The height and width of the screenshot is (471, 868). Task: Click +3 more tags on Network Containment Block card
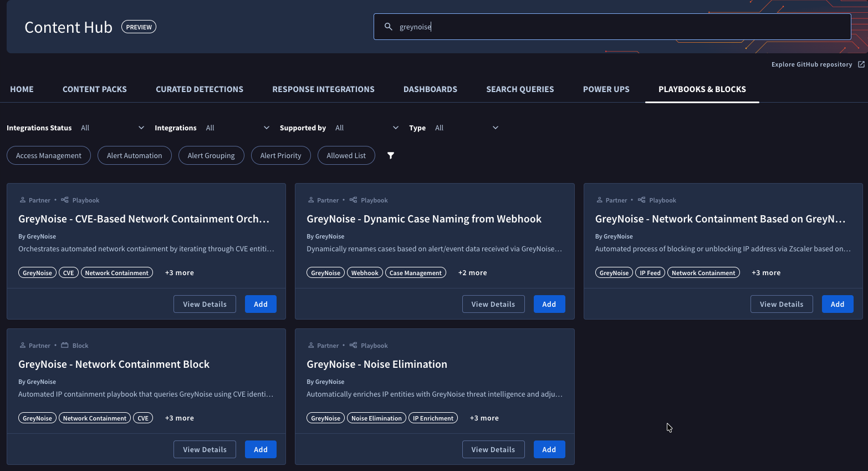coord(180,418)
